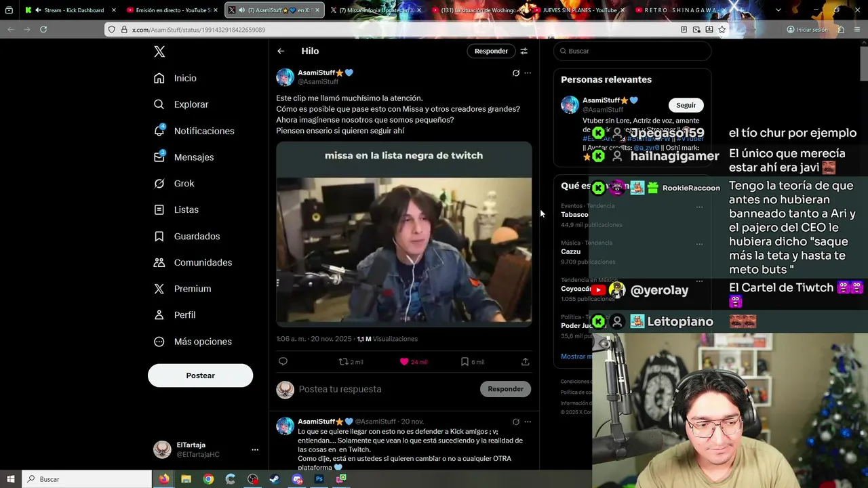Bookmark page with star icon
The height and width of the screenshot is (488, 868).
pos(722,30)
